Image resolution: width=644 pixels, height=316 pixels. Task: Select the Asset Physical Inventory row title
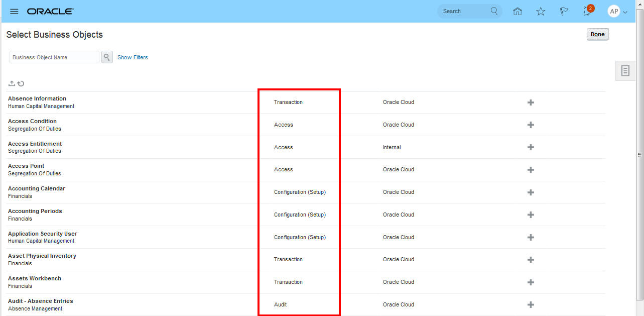coord(42,256)
